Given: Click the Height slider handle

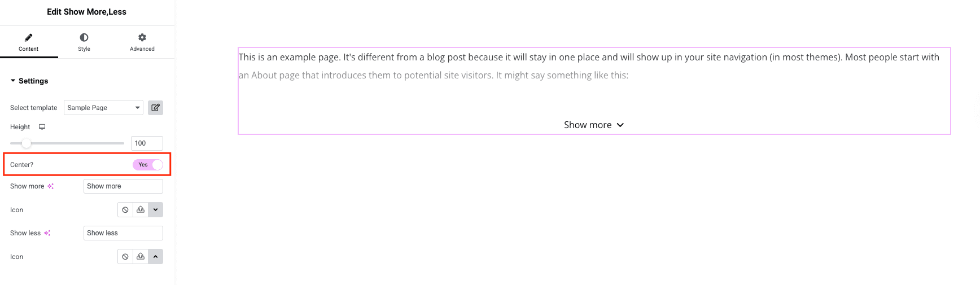Looking at the screenshot, I should click(27, 143).
